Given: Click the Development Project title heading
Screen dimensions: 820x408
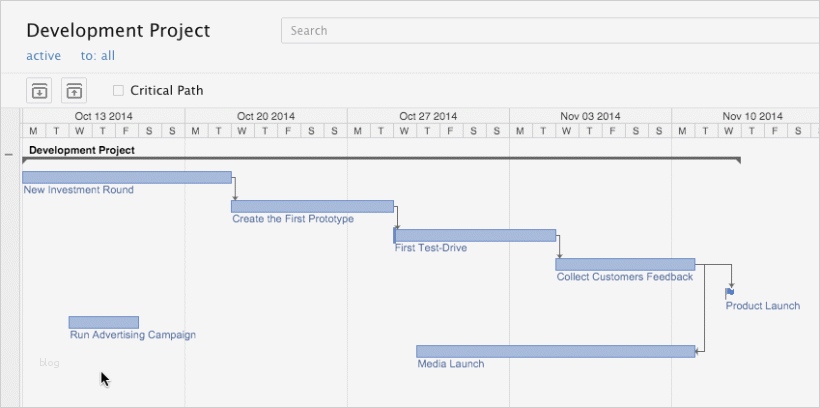Looking at the screenshot, I should point(118,31).
